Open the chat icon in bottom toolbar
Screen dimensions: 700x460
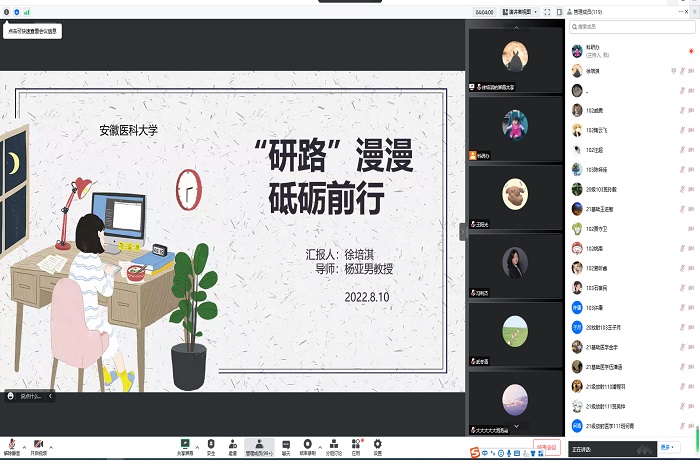tap(285, 443)
